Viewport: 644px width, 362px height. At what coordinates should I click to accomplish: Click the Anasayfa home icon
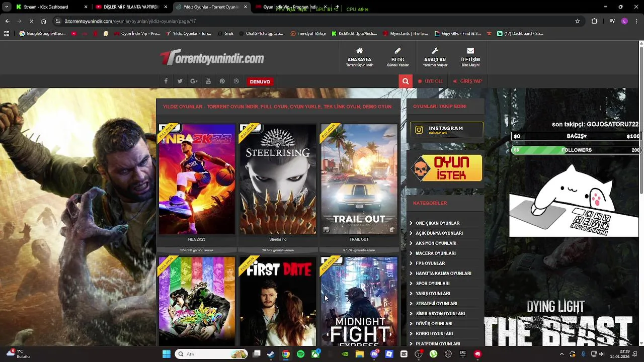pyautogui.click(x=359, y=51)
